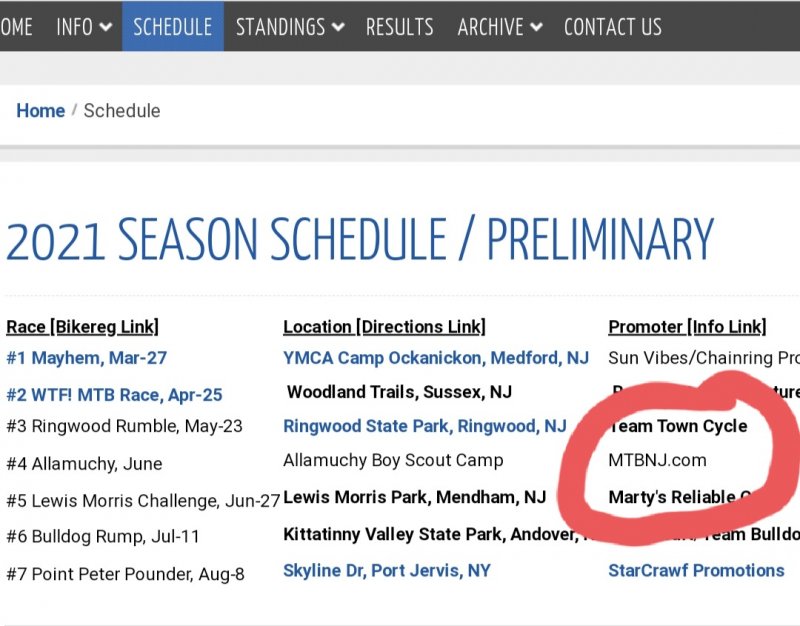Open the CONTACT US page
The image size is (800, 626).
[x=612, y=26]
